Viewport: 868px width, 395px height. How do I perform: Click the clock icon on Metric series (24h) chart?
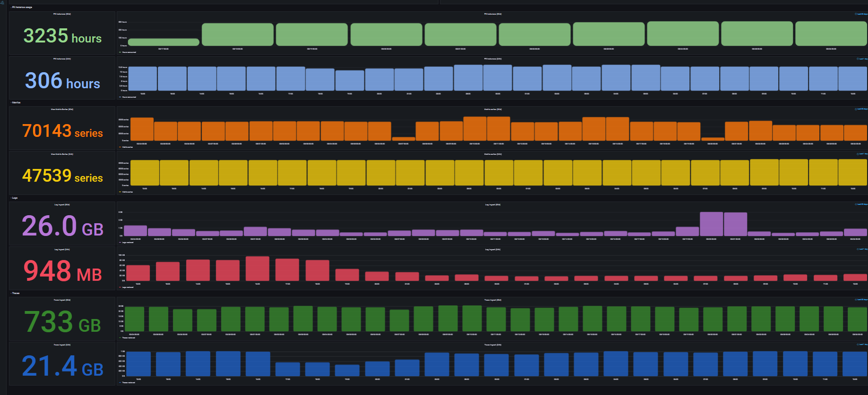[x=858, y=154]
